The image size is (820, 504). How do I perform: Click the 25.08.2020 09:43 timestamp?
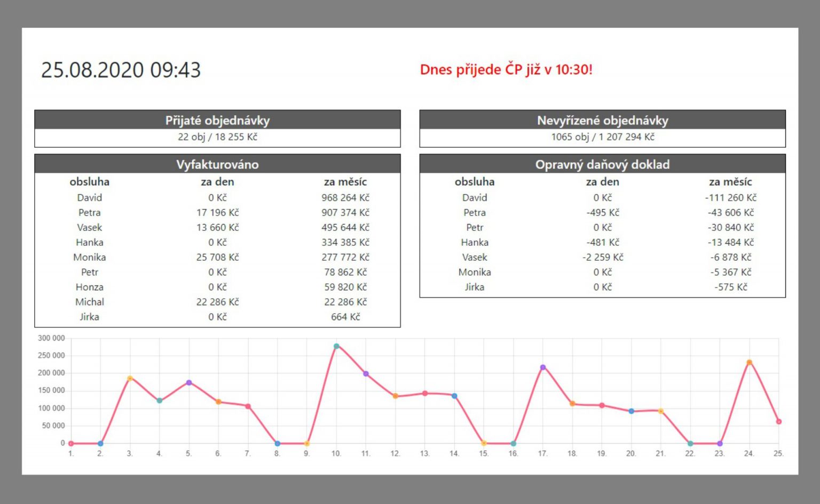tap(122, 69)
